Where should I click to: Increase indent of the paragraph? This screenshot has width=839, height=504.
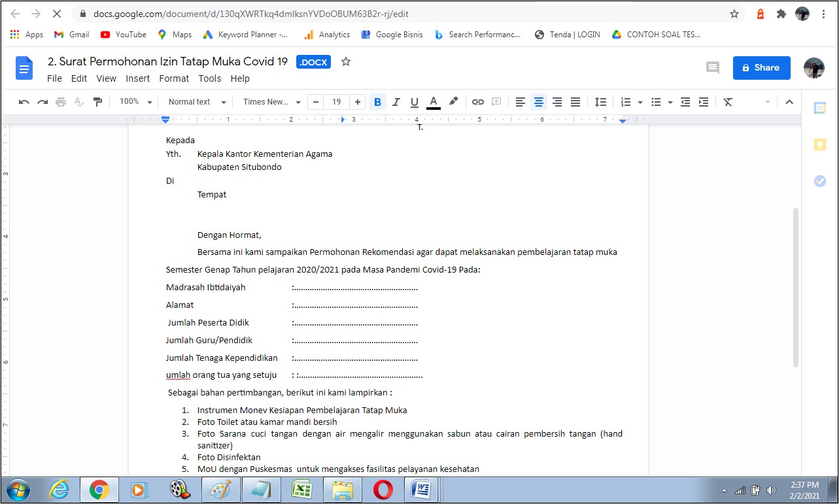(704, 102)
